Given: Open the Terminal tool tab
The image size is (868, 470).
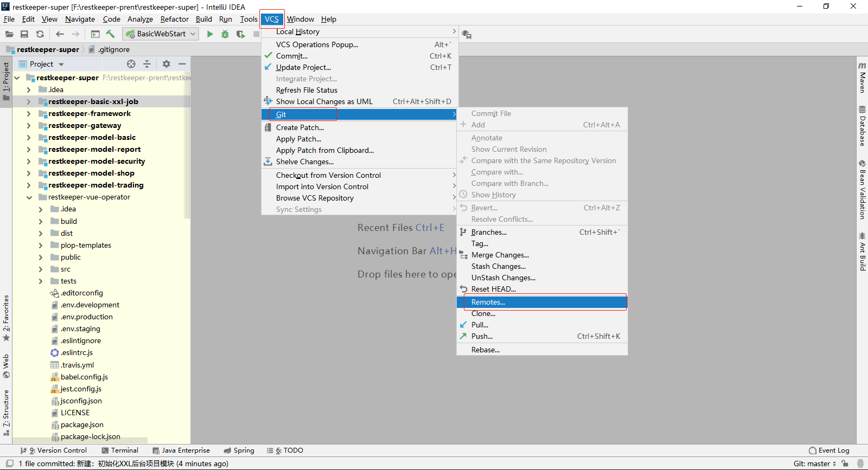Looking at the screenshot, I should click(120, 450).
